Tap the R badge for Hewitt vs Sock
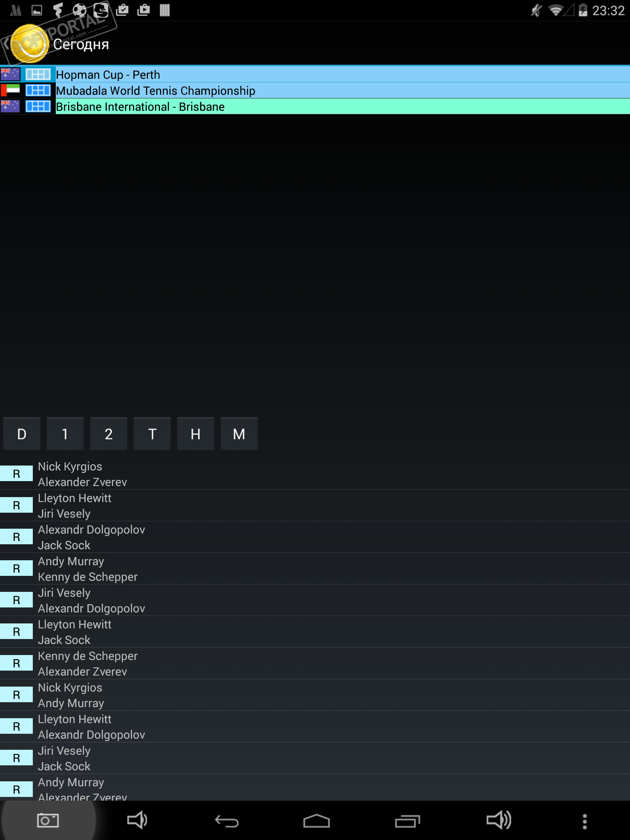Screen dimensions: 630x840 (16, 632)
